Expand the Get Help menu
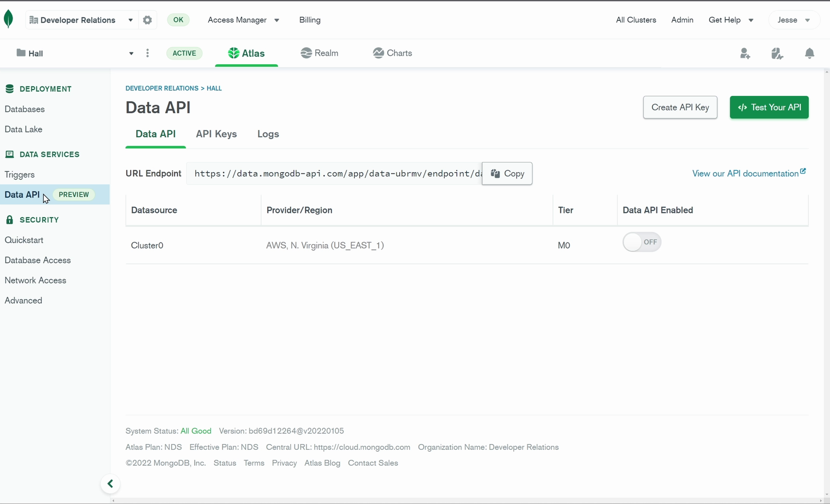The image size is (830, 504). tap(731, 20)
